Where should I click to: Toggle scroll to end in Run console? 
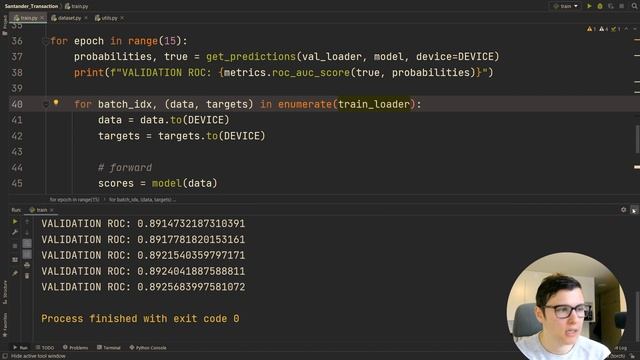click(27, 254)
